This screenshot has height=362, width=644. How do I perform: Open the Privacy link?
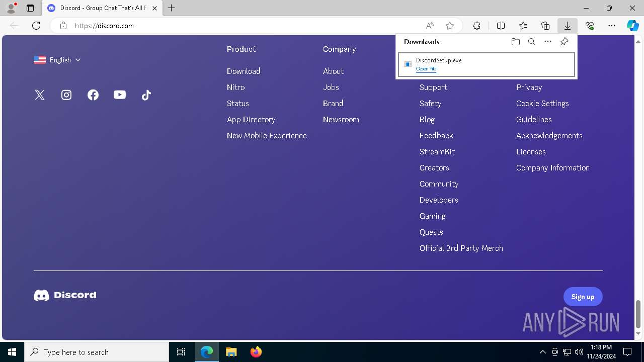[529, 87]
